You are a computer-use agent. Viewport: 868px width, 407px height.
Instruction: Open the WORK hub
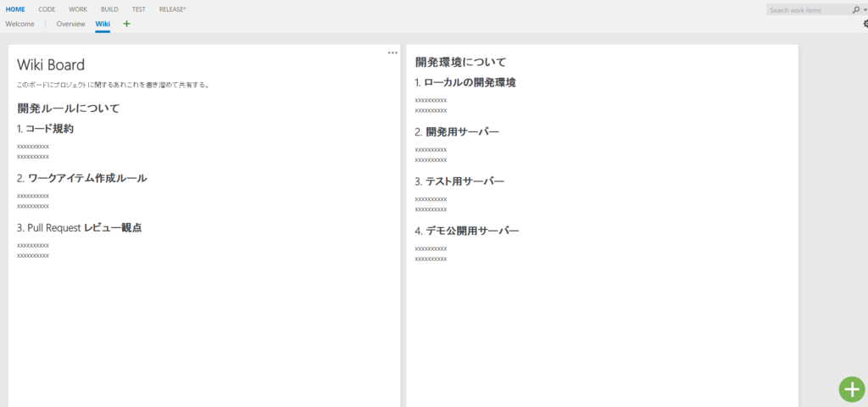(78, 9)
